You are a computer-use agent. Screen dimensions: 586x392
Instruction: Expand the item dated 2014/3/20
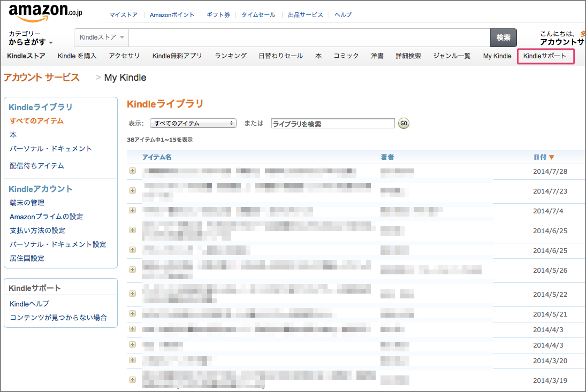point(132,360)
